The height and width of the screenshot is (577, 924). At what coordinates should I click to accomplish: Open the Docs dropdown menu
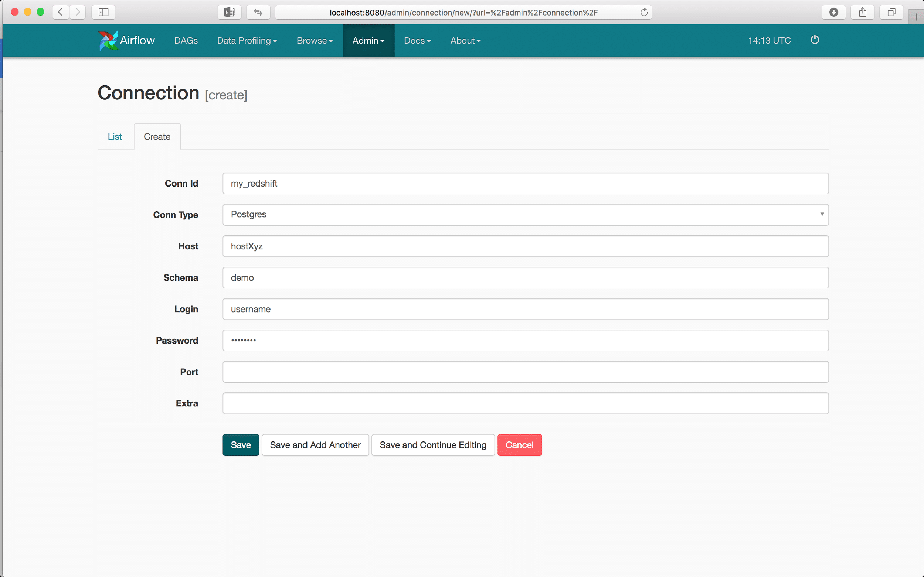point(417,40)
